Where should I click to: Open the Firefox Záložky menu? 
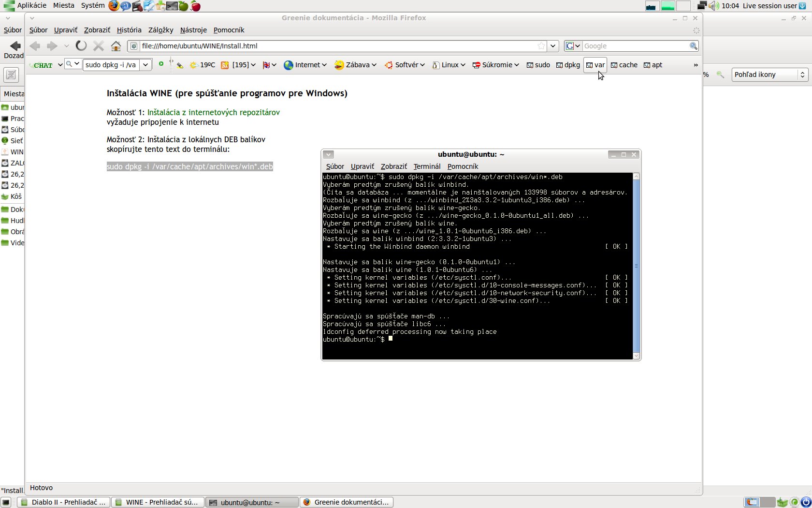tap(160, 30)
